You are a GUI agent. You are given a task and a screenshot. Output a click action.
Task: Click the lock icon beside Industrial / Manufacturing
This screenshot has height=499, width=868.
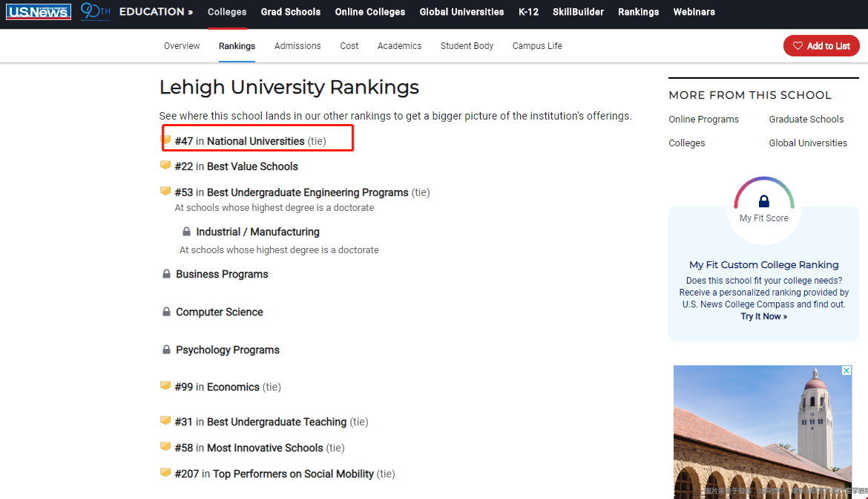pos(186,232)
